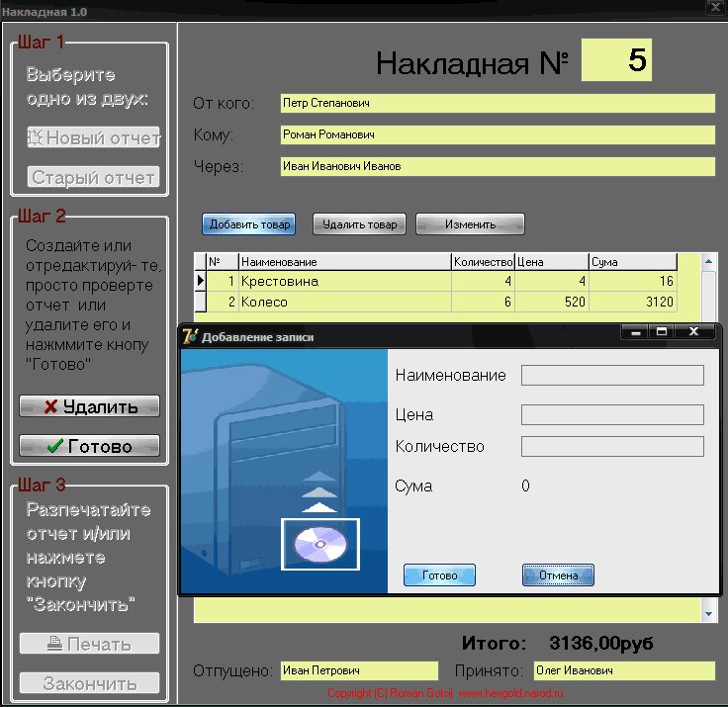The width and height of the screenshot is (728, 707).
Task: Maximize the Добавление записи dialog
Action: (x=662, y=332)
